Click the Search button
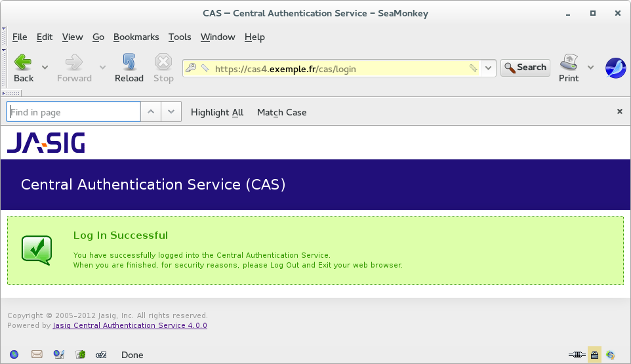The height and width of the screenshot is (364, 631). [x=525, y=68]
